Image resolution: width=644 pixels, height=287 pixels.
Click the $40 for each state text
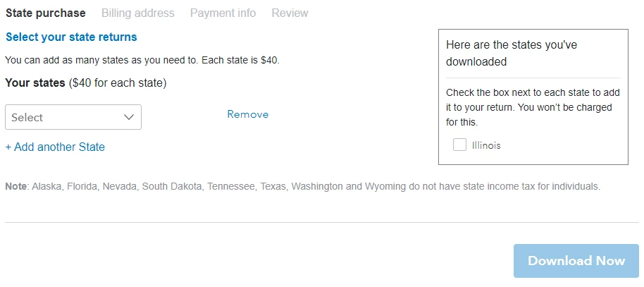[118, 83]
